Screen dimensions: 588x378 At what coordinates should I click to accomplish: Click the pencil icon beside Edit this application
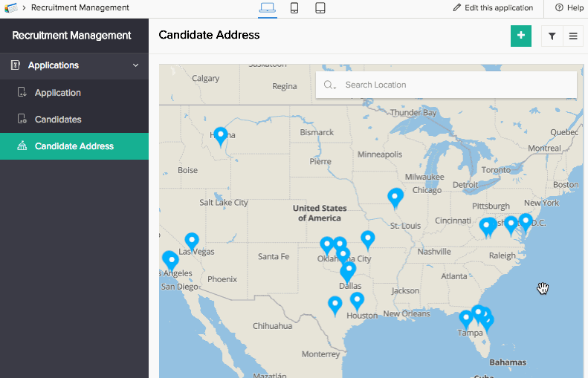coord(456,7)
